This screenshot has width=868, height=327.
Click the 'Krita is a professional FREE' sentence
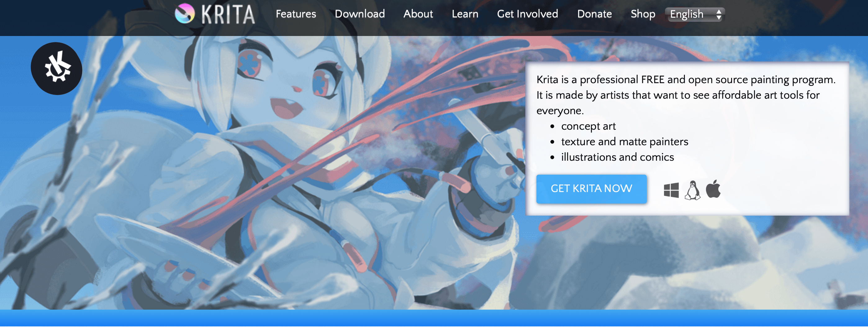click(x=686, y=80)
